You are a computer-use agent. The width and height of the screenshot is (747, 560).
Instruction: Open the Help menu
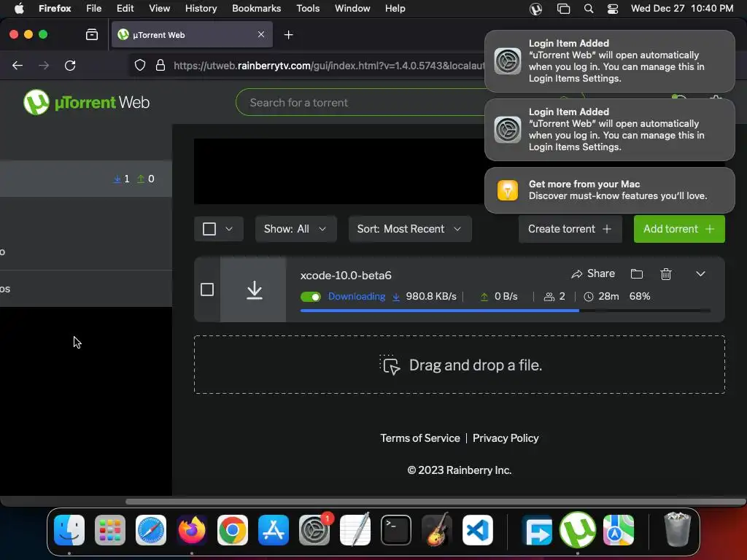pyautogui.click(x=395, y=8)
